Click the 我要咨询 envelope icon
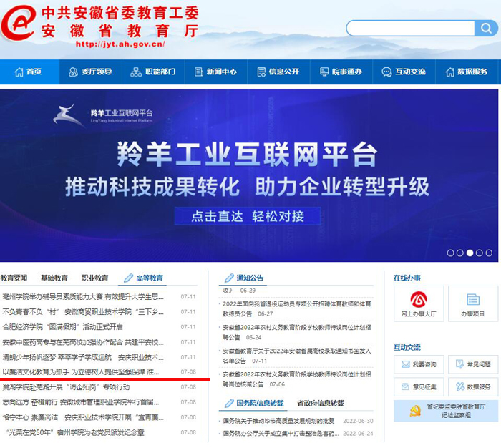Viewport: 501px width, 448px height. pos(406,364)
